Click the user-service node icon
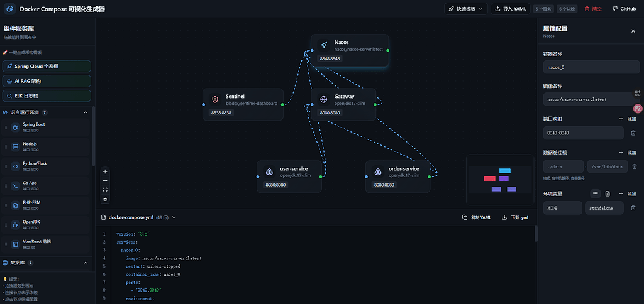 click(269, 171)
